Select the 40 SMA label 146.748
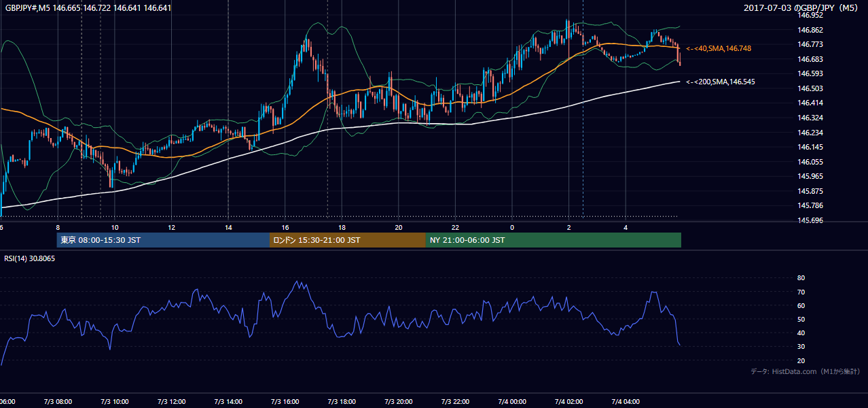 pos(719,48)
